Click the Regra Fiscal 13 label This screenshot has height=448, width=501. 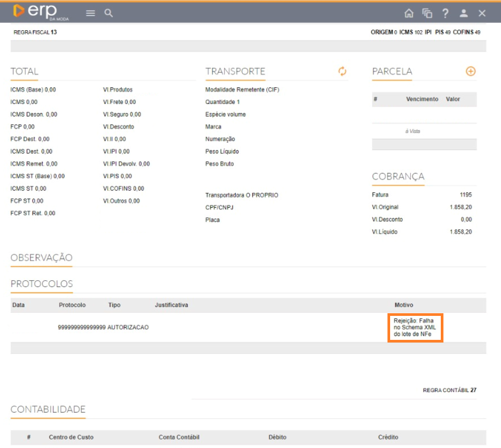pyautogui.click(x=35, y=32)
